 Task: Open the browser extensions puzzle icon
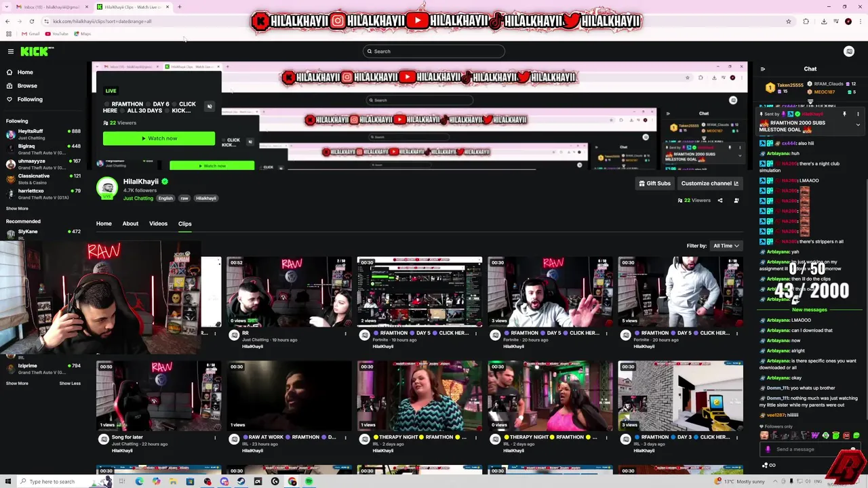[x=806, y=21]
